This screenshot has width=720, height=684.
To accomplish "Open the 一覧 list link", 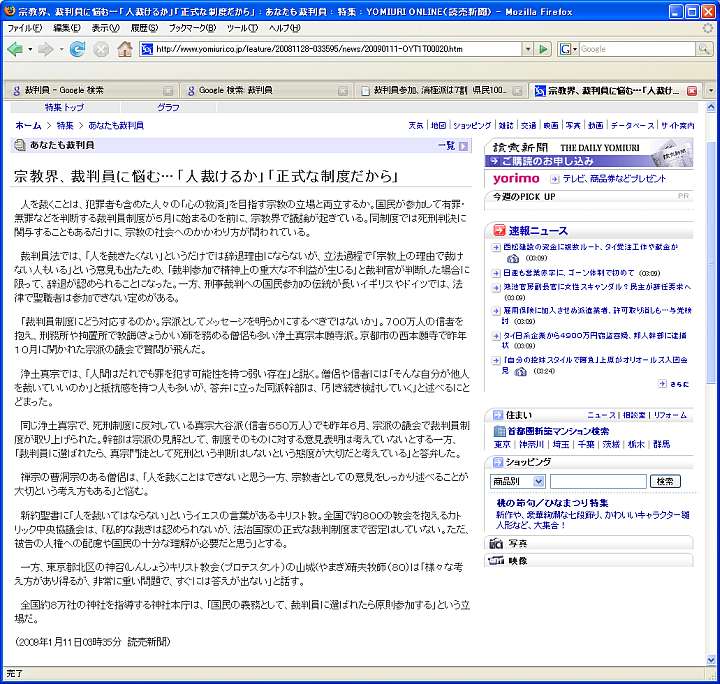I will (x=451, y=145).
